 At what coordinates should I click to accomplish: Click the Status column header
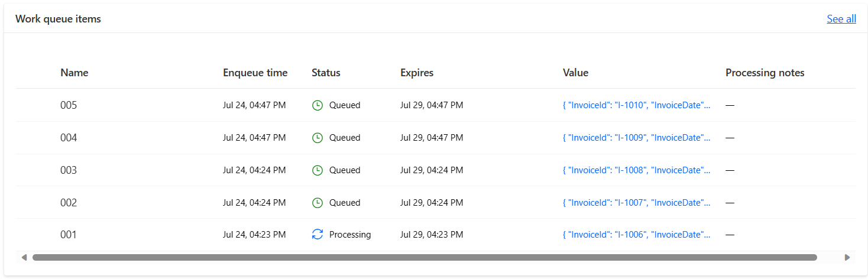(326, 73)
